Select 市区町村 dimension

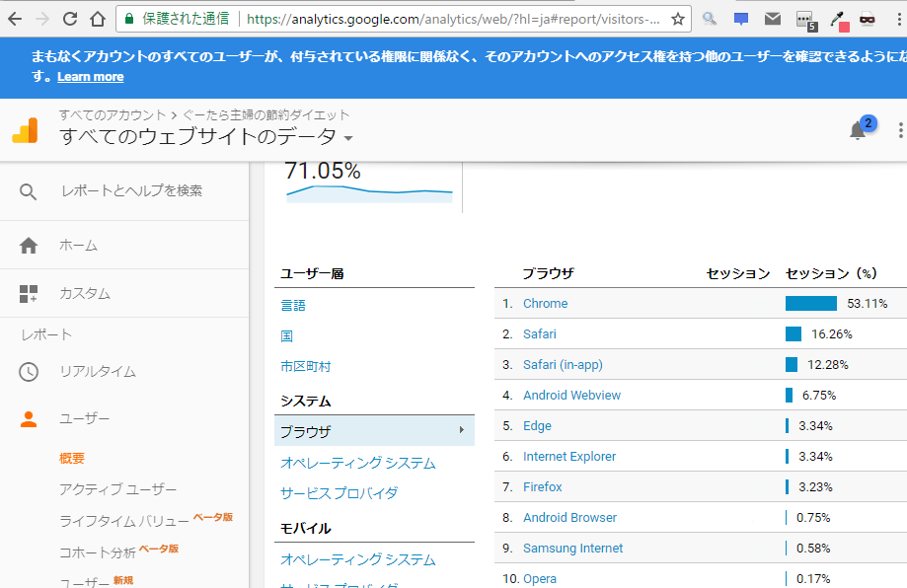click(305, 367)
